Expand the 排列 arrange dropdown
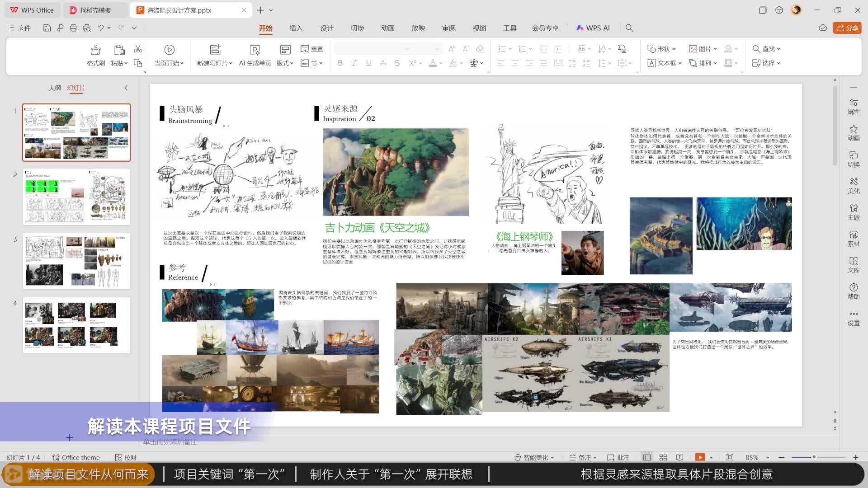Image resolution: width=868 pixels, height=488 pixels. [x=715, y=63]
